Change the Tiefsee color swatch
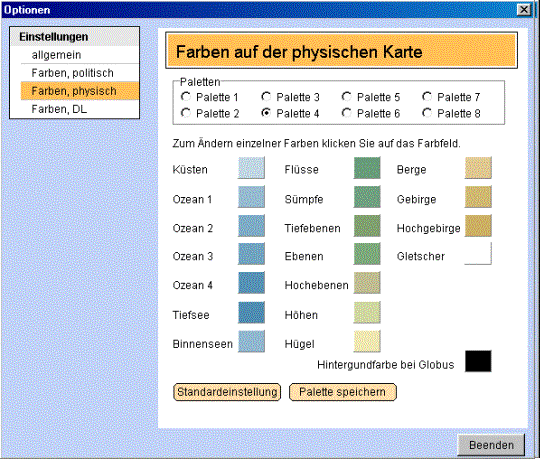The width and height of the screenshot is (540, 459). pyautogui.click(x=251, y=313)
